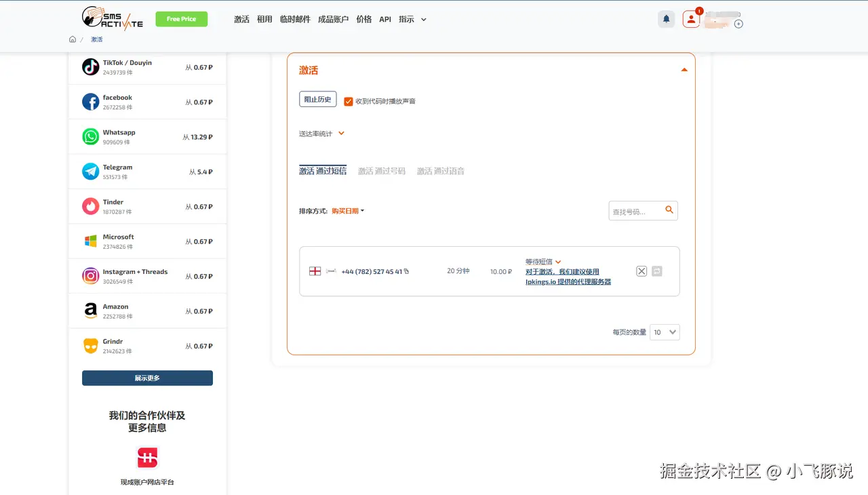Viewport: 868px width, 495px height.
Task: Click the resend SMS icon
Action: 656,271
